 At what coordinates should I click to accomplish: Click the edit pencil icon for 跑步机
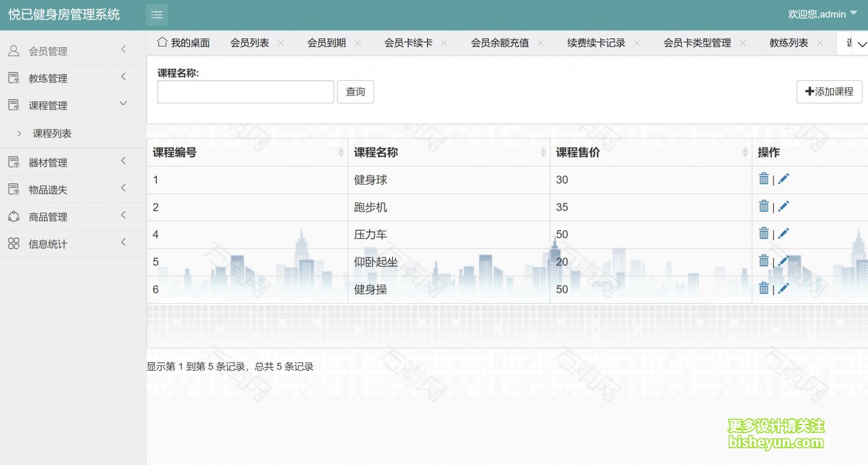[x=783, y=205]
